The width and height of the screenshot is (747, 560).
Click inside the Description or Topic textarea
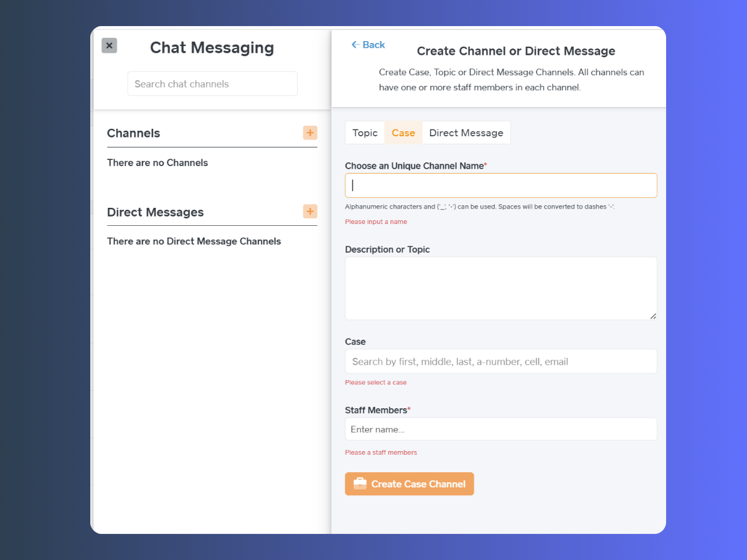pos(501,288)
